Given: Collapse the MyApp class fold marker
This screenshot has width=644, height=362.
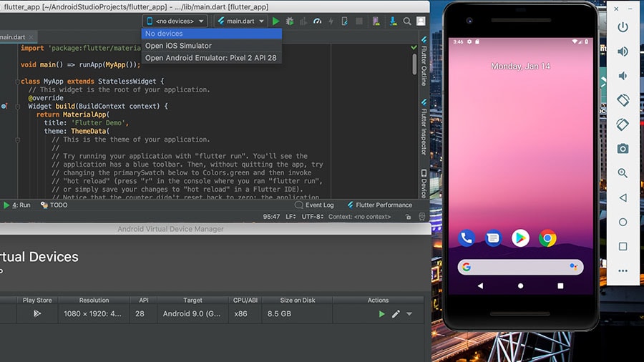Looking at the screenshot, I should (17, 82).
